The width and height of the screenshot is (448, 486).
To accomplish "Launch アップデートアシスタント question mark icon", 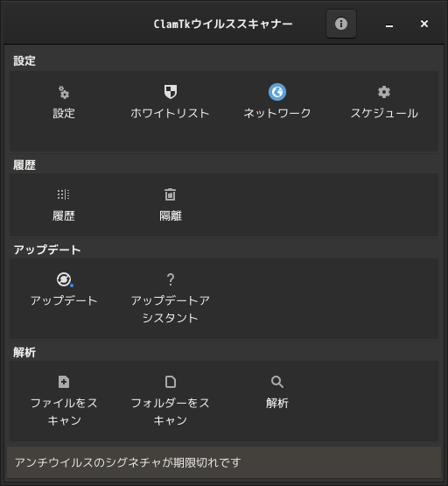I will 171,279.
